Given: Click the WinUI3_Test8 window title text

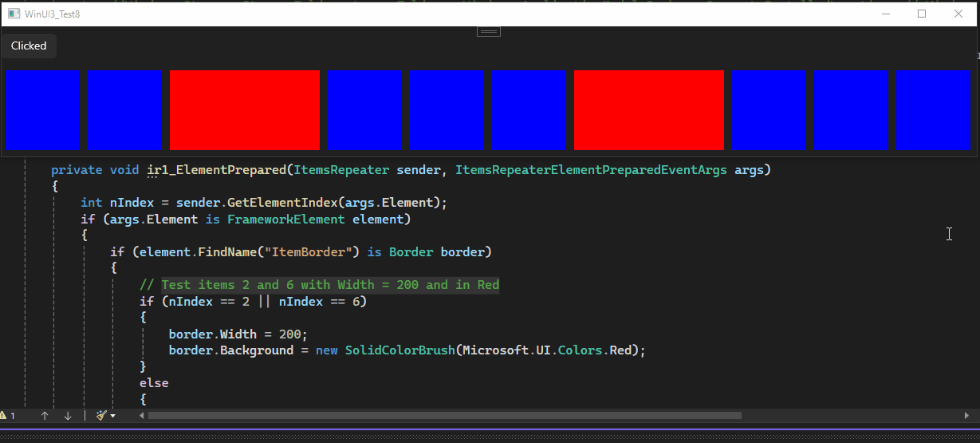Looking at the screenshot, I should pyautogui.click(x=52, y=14).
